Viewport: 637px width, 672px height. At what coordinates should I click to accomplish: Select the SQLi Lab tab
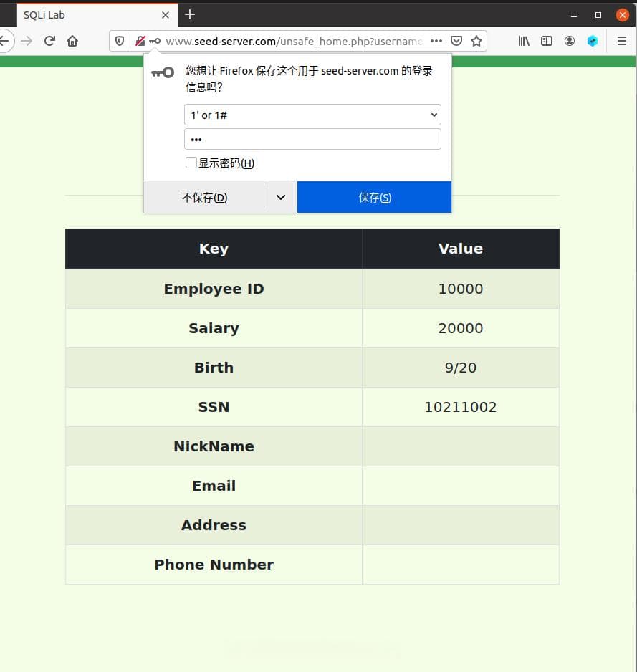click(x=97, y=15)
